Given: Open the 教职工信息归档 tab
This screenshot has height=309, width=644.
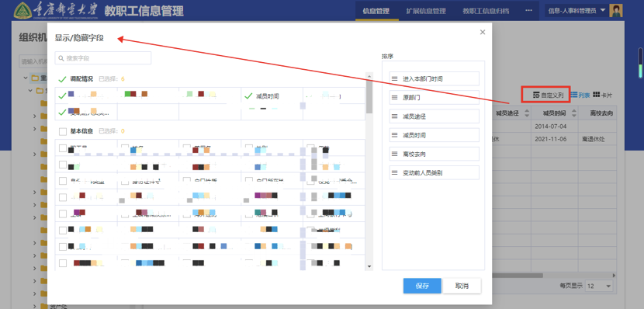Looking at the screenshot, I should point(486,11).
